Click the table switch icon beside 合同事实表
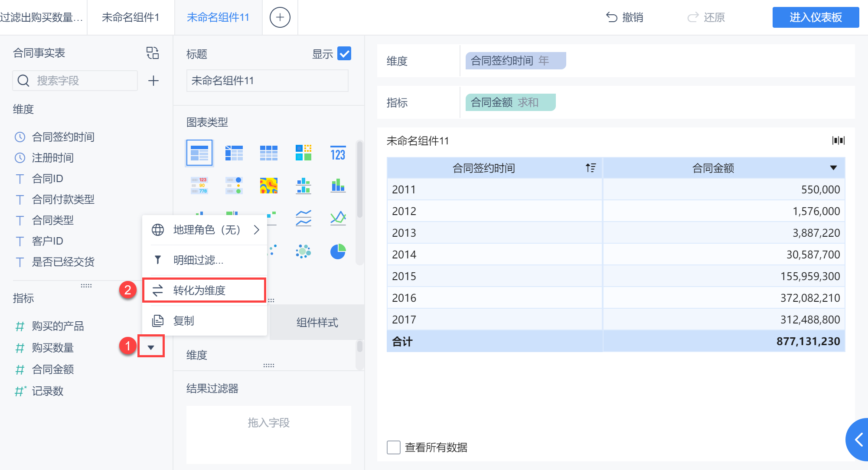This screenshot has height=470, width=868. [153, 53]
